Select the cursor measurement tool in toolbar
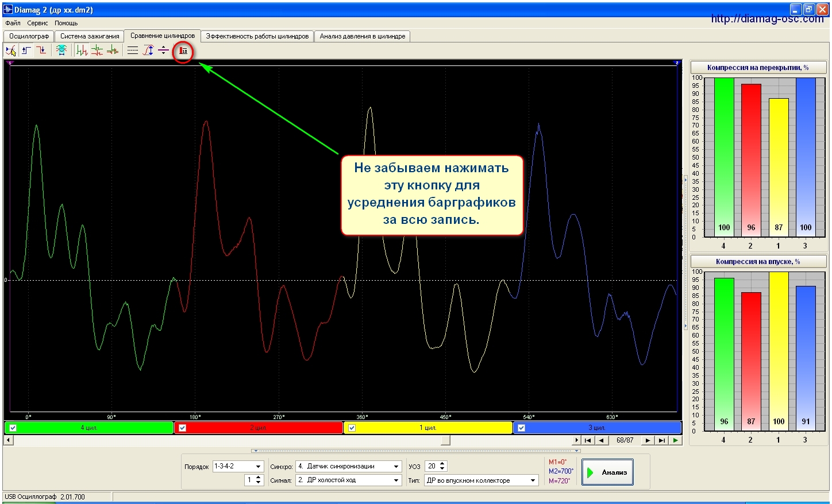The image size is (832, 504). tap(11, 51)
